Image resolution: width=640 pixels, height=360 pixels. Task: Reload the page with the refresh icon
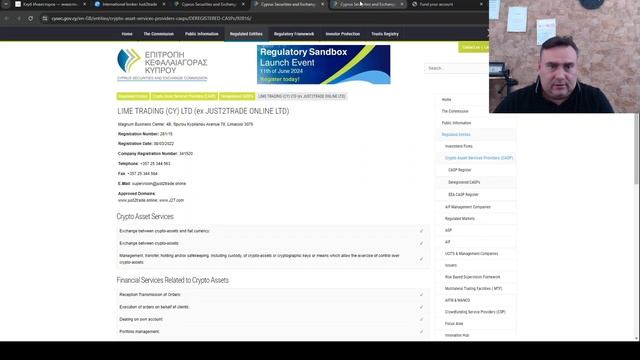tap(31, 18)
